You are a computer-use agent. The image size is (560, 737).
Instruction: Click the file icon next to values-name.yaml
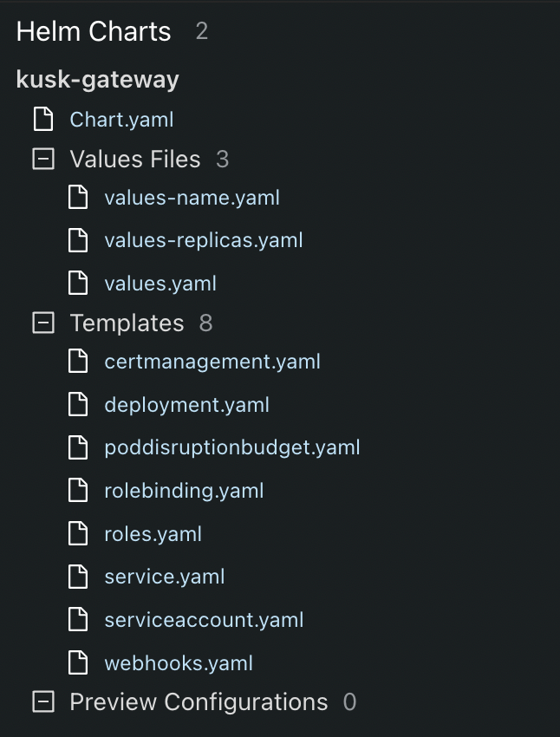pos(78,197)
